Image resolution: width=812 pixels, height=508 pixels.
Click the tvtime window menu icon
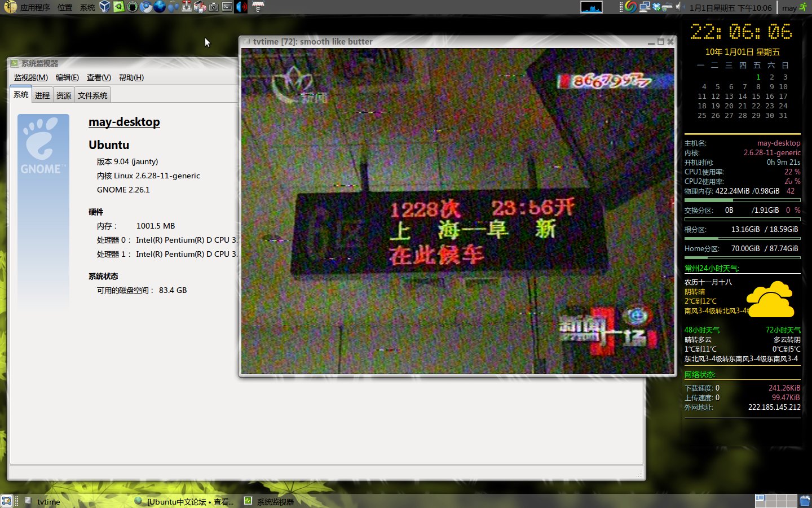(246, 41)
